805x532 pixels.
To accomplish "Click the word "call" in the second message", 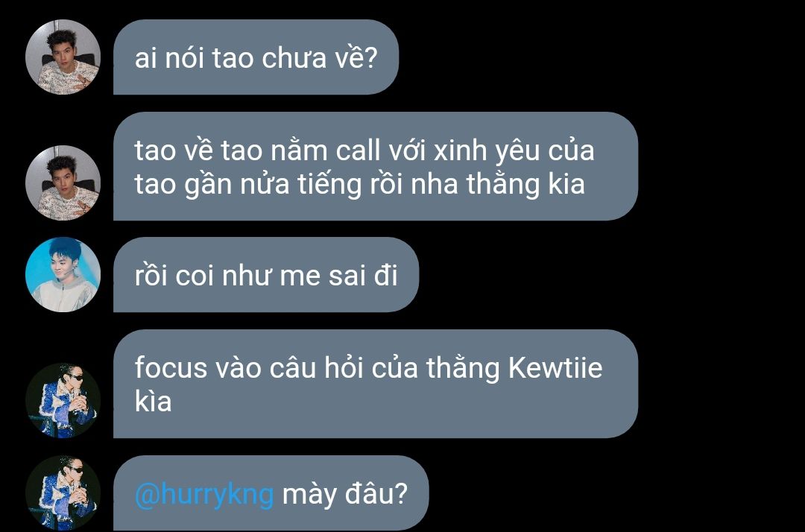I will point(358,151).
